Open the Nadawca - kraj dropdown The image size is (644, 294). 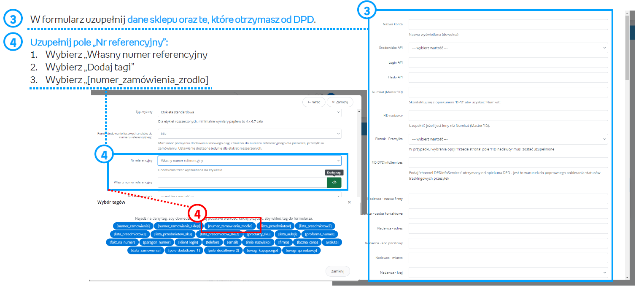click(x=508, y=272)
